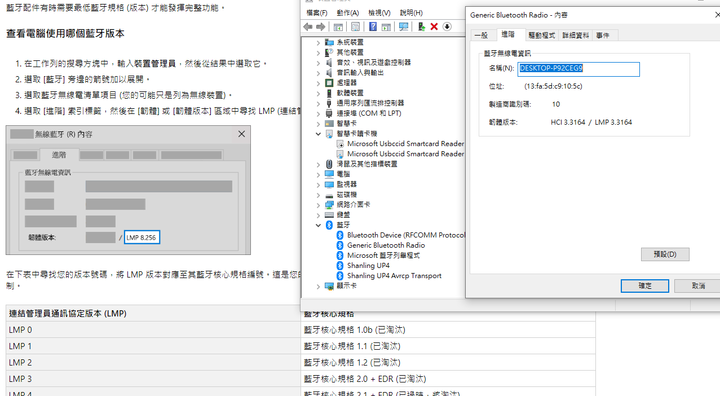Click the 名稱(N) input field with DESKTOP-P92CEG9

click(x=579, y=69)
